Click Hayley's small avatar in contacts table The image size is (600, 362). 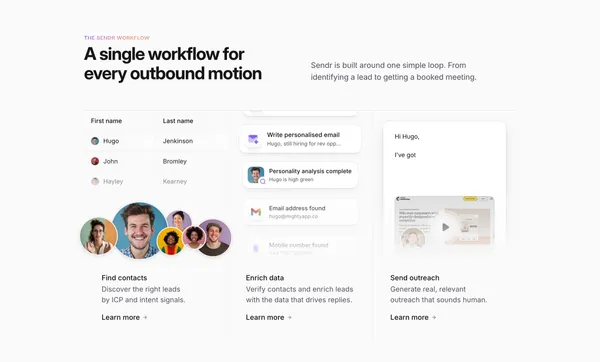[95, 181]
